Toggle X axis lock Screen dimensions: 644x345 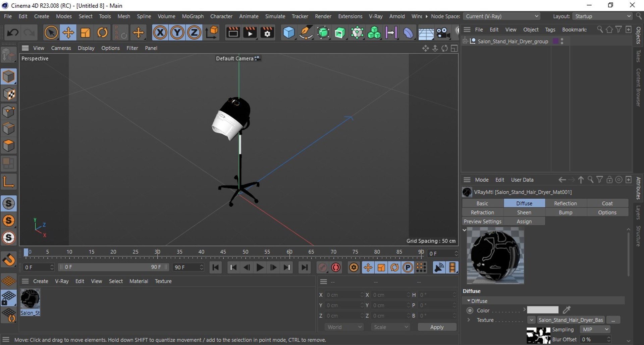click(x=160, y=33)
